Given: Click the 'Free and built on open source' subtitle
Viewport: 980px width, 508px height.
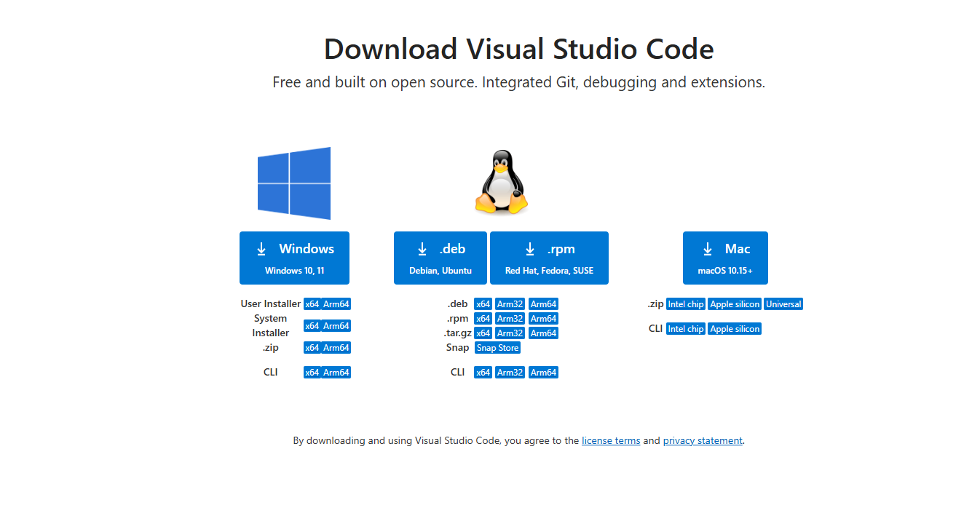Looking at the screenshot, I should click(x=519, y=82).
